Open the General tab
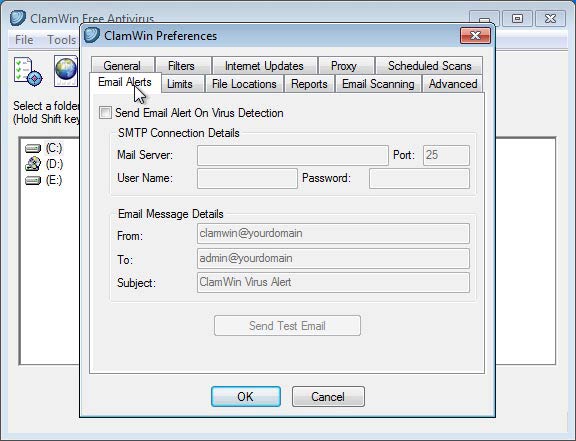 tap(122, 65)
